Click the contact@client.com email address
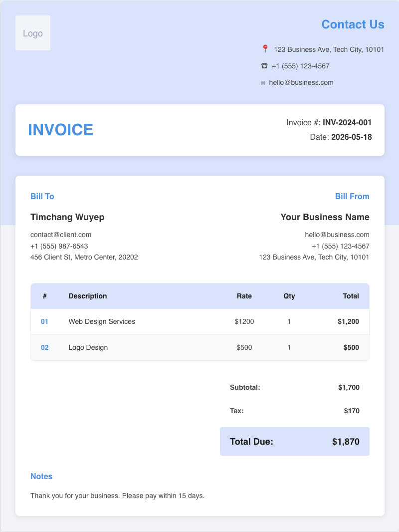This screenshot has width=399, height=532. click(61, 235)
